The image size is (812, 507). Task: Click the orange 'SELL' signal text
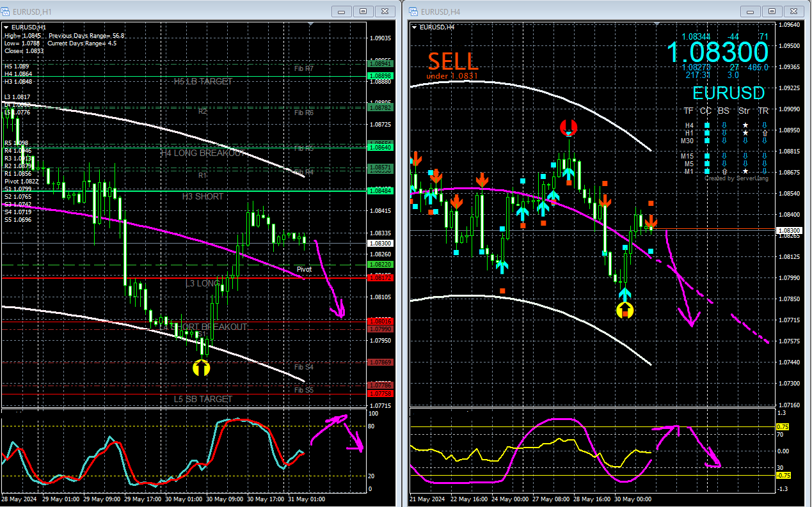(x=452, y=61)
